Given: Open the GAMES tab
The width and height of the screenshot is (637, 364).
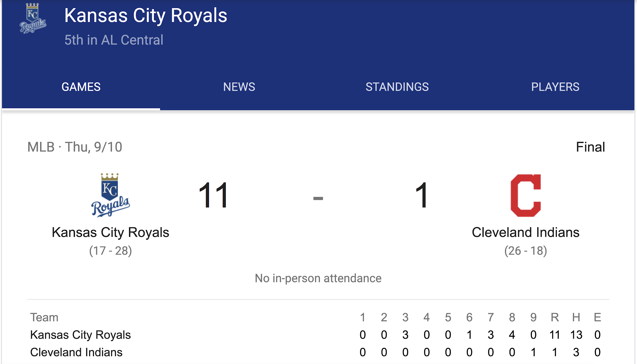Looking at the screenshot, I should pos(81,87).
